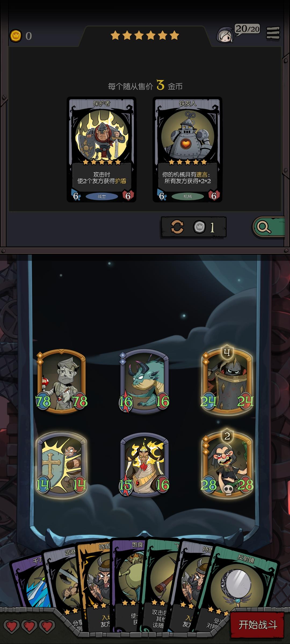The height and width of the screenshot is (644, 290).
Task: Open the hamburger menu icon
Action: 273,33
